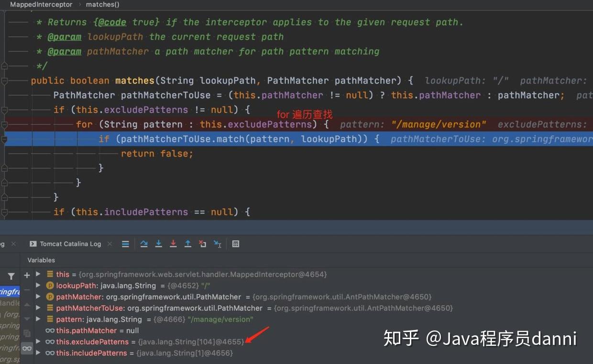Screen dimensions: 593x364
Task: Select pathMatcherToUse variable row
Action: tap(250, 308)
